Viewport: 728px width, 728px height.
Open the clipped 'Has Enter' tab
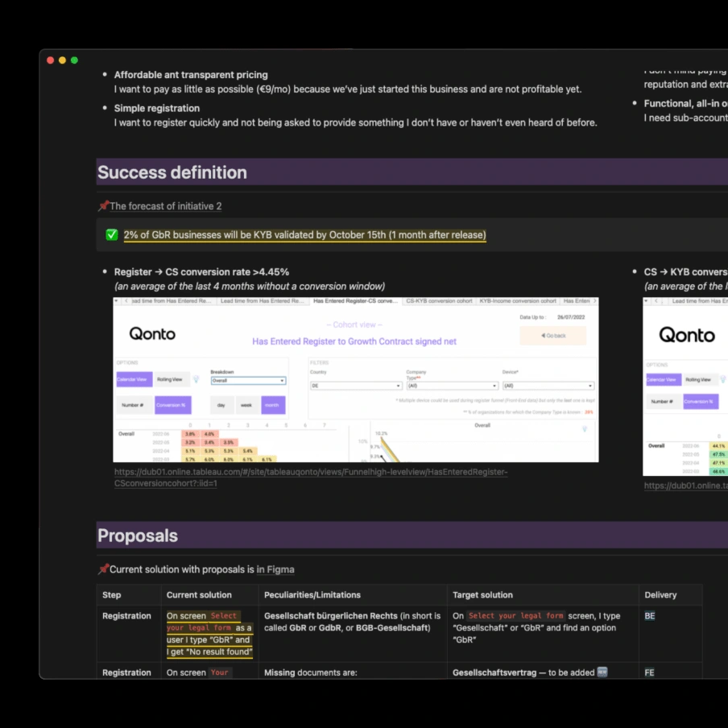[576, 301]
